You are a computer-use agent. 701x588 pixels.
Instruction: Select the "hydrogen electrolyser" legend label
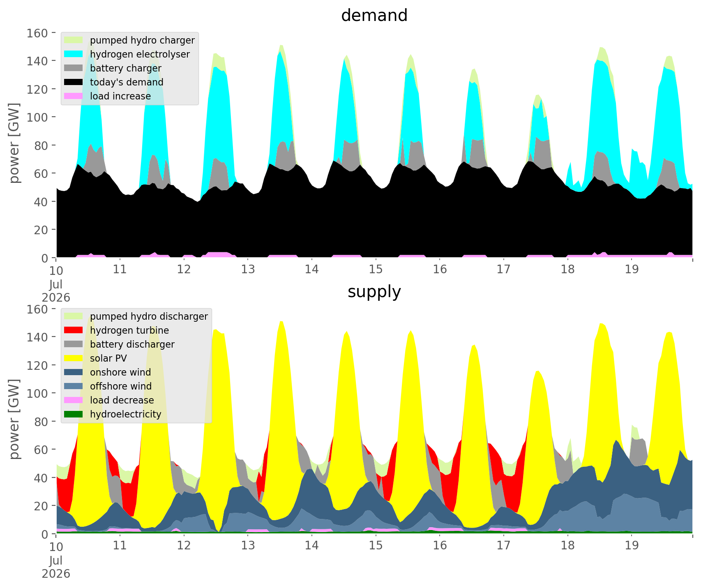click(x=140, y=55)
